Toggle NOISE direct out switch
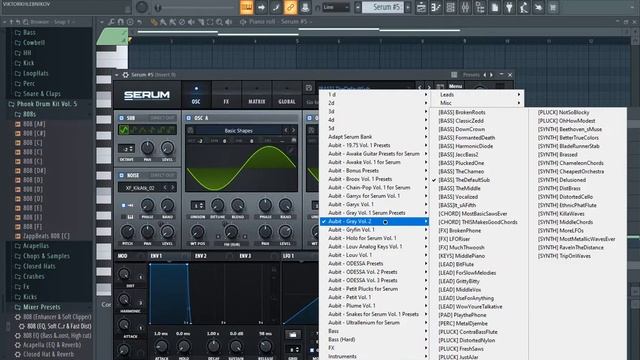This screenshot has height=360, width=640. (x=162, y=175)
